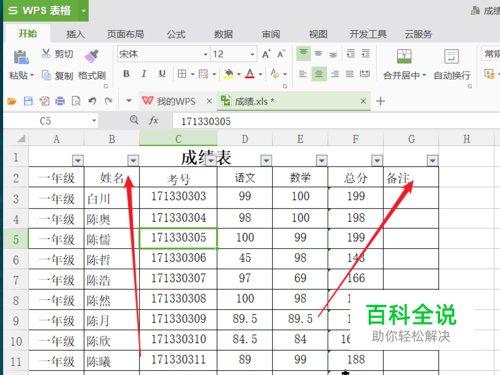Toggle italic formatting
This screenshot has width=500, height=375.
click(x=144, y=74)
